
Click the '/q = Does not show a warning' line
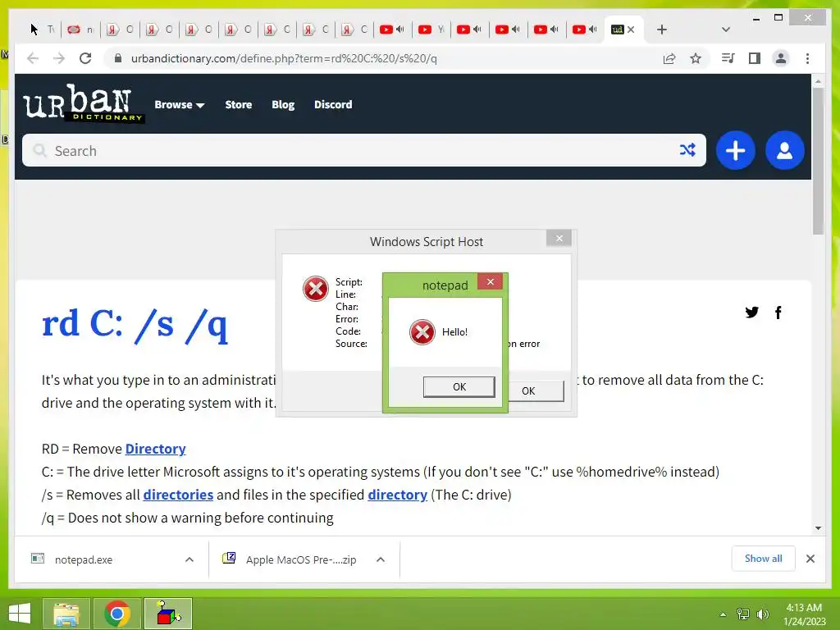(x=188, y=518)
